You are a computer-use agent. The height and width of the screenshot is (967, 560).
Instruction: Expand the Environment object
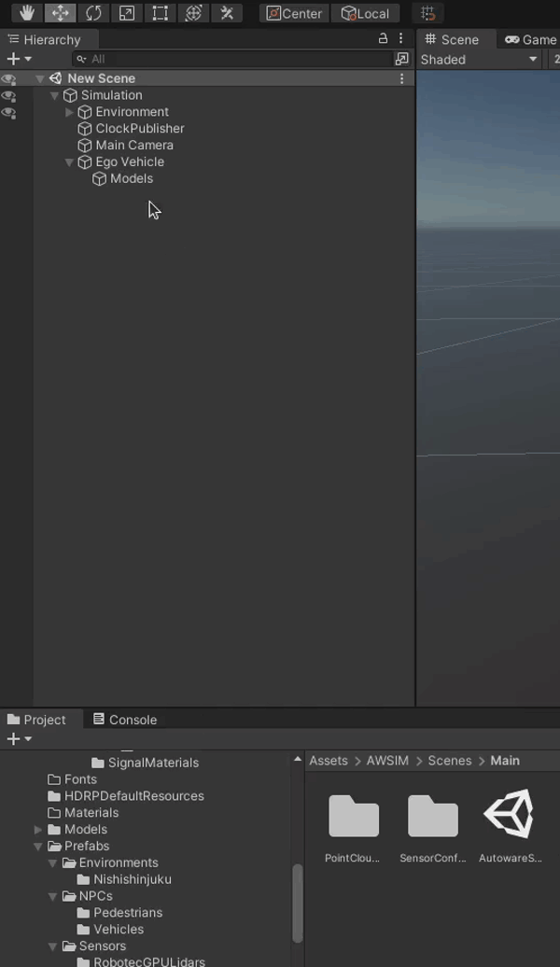coord(69,112)
